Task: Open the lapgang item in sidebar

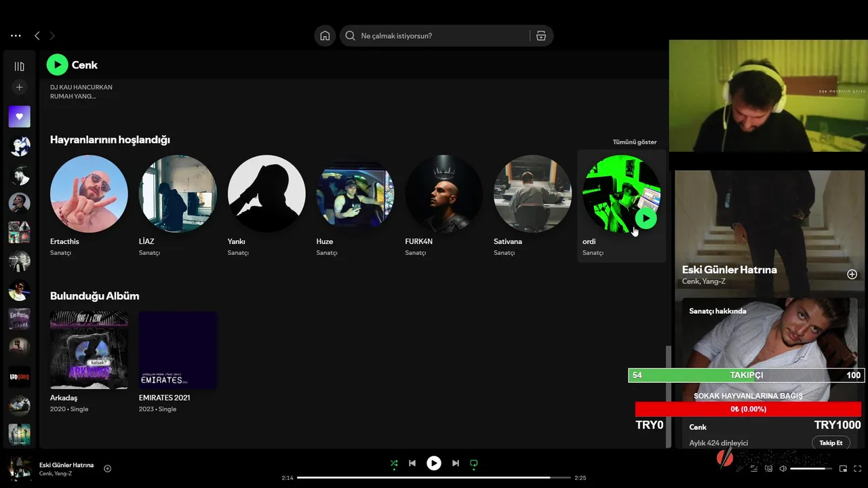Action: pos(19,377)
